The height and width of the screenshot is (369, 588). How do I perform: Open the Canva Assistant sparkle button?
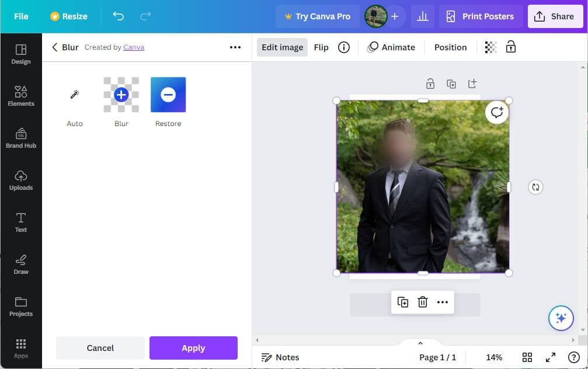click(x=561, y=318)
